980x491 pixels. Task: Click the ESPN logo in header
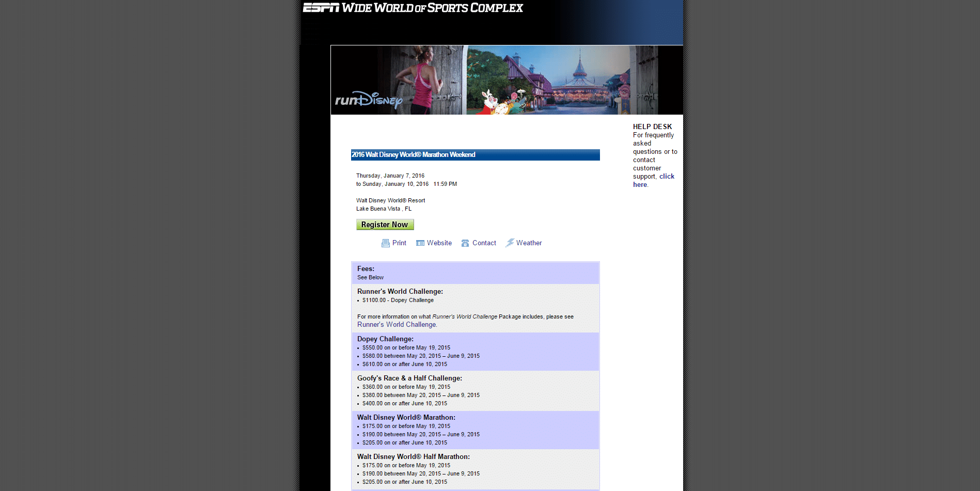(321, 8)
